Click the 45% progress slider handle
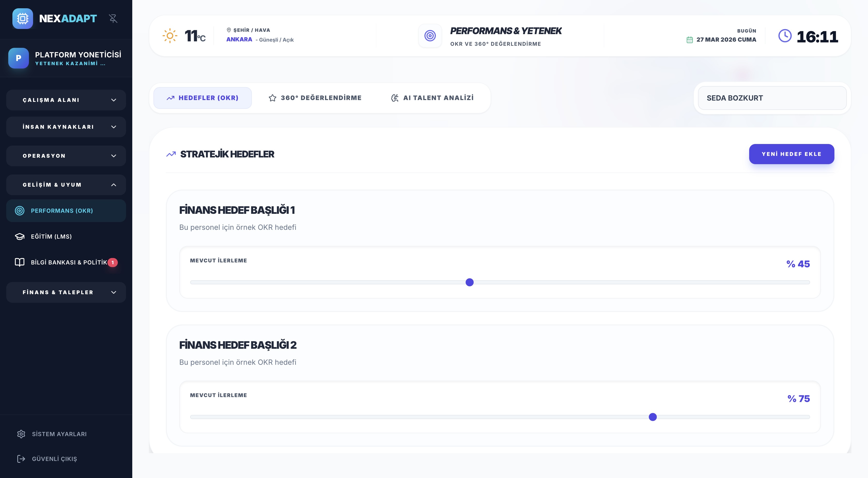Image resolution: width=868 pixels, height=478 pixels. [x=469, y=282]
